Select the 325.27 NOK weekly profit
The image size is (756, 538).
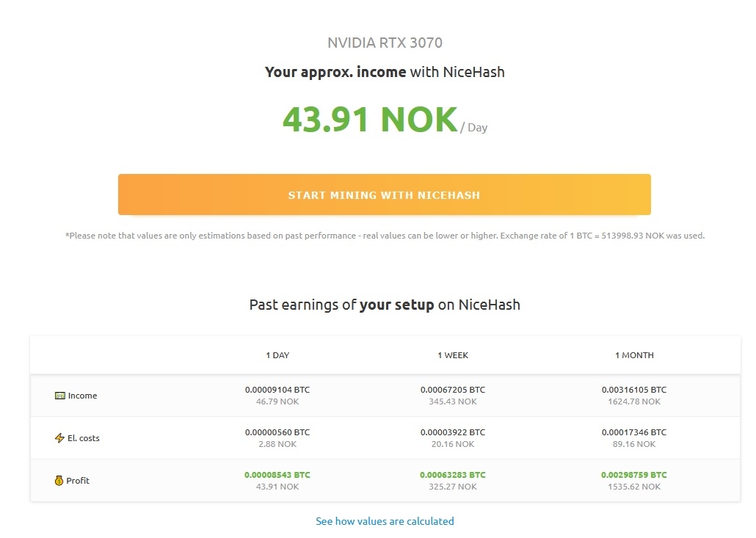(x=453, y=487)
